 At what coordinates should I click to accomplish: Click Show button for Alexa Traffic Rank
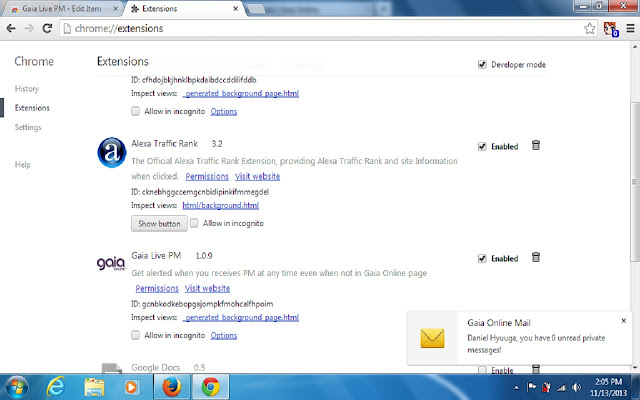click(159, 224)
